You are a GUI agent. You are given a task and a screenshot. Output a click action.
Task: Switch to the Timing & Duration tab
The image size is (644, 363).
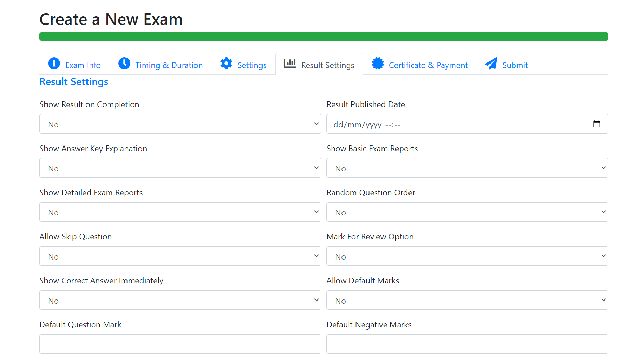[169, 65]
